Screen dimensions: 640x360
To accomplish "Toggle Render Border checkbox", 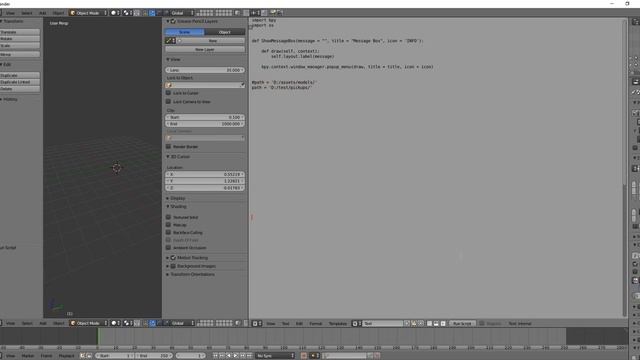I will click(168, 146).
